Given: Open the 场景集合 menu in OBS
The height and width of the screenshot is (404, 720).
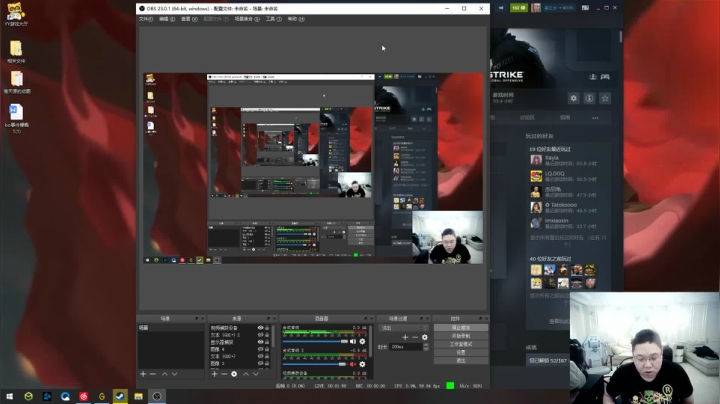Looking at the screenshot, I should [x=247, y=19].
